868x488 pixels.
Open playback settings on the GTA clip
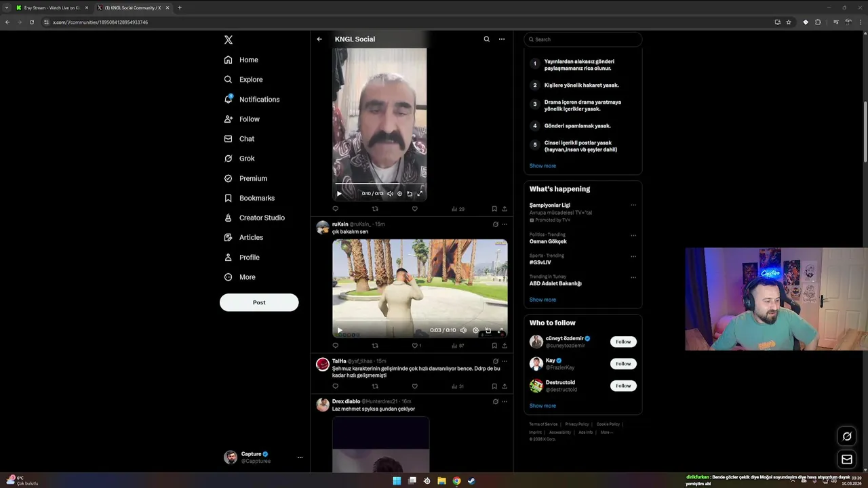tap(475, 330)
